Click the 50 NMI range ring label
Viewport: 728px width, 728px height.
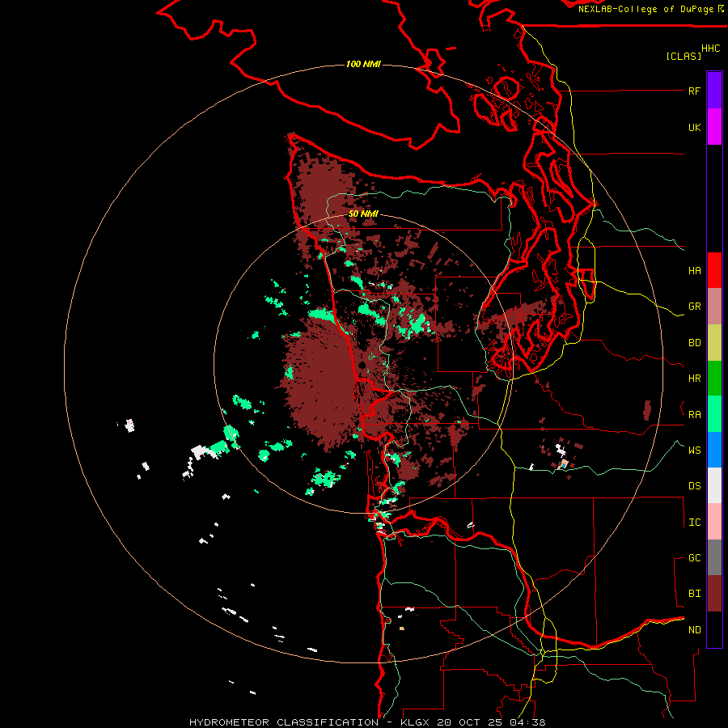363,214
